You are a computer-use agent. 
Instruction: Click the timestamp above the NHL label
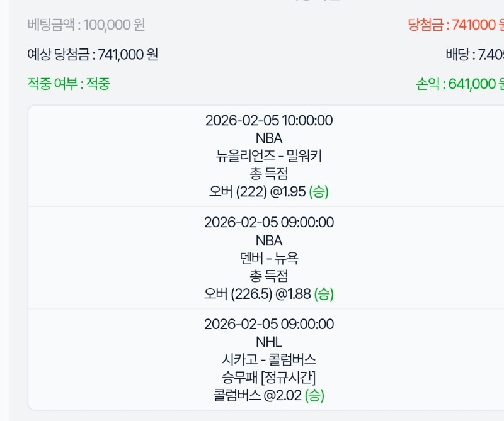point(269,324)
